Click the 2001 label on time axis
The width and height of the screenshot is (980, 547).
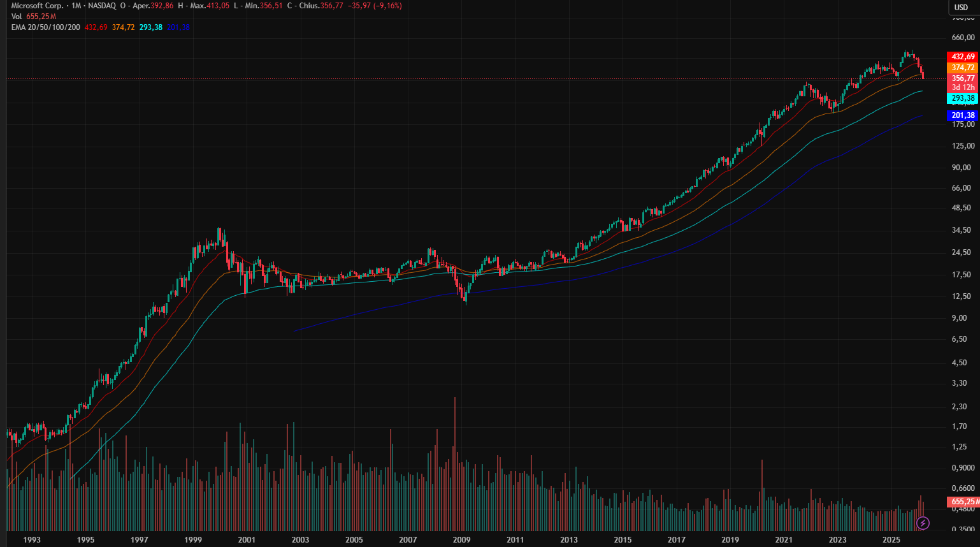(247, 540)
